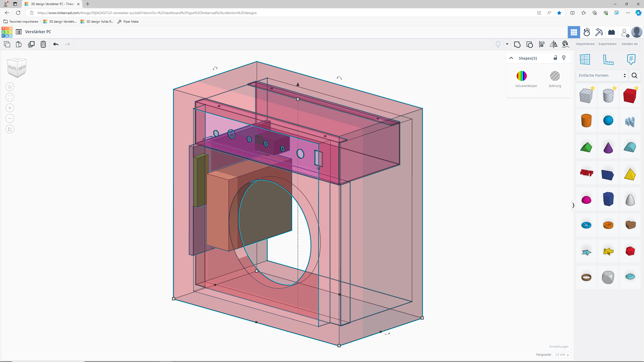Set shape to Bohrung (hole)

[555, 76]
